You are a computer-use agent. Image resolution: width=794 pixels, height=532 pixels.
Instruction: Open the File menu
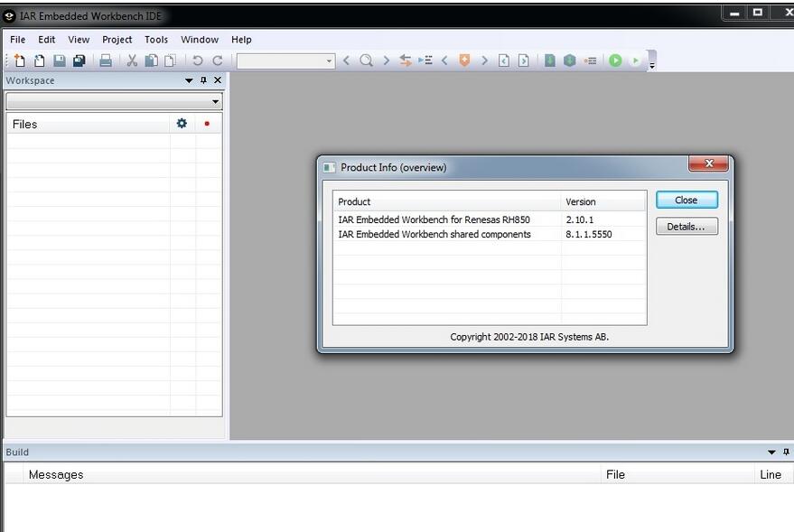18,40
